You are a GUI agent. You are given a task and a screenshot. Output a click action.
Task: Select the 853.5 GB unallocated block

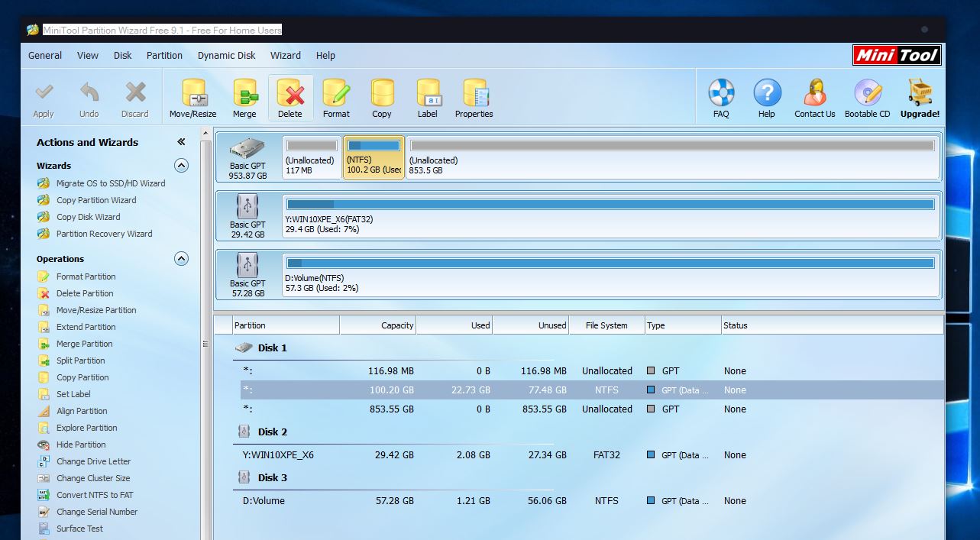672,157
